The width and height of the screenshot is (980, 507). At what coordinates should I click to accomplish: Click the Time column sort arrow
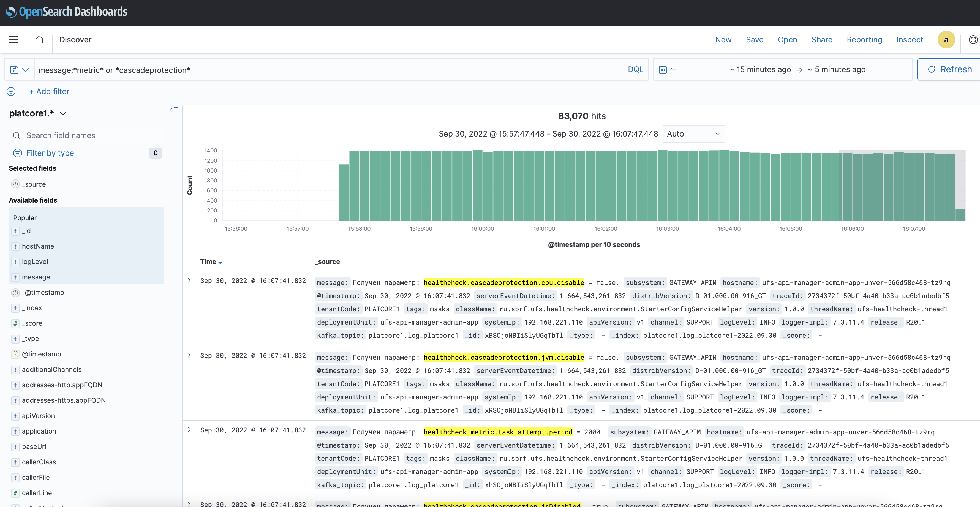[x=220, y=262]
